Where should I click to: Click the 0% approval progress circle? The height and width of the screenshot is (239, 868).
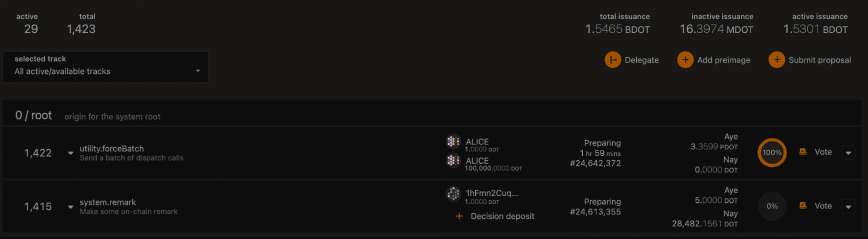[x=772, y=206]
